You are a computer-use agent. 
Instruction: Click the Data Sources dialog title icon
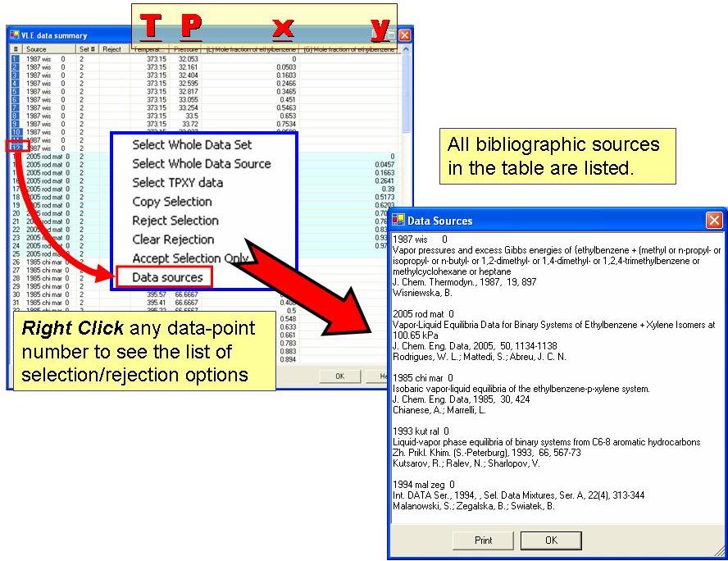coord(398,220)
